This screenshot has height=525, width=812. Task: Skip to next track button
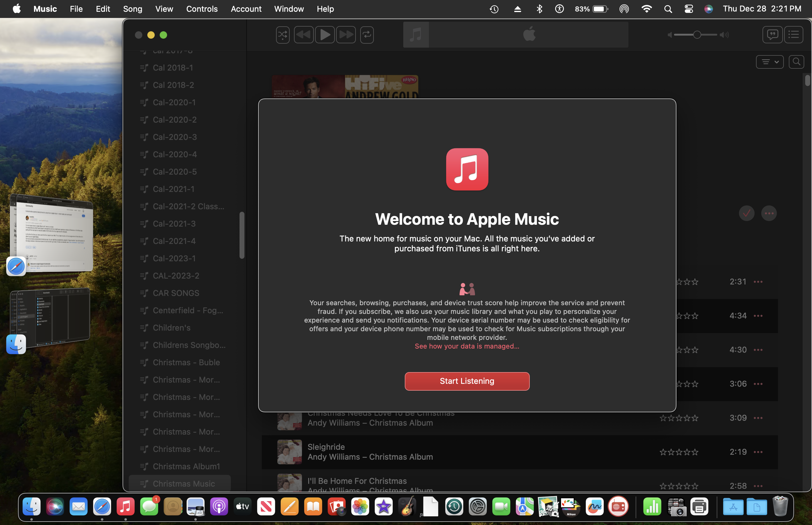346,35
